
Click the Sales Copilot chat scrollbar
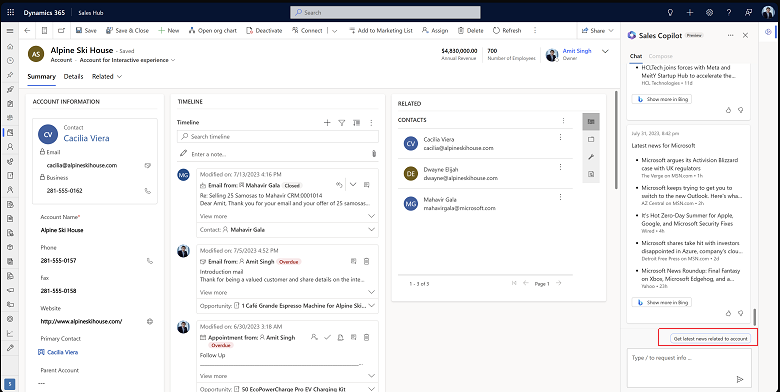[x=755, y=317]
